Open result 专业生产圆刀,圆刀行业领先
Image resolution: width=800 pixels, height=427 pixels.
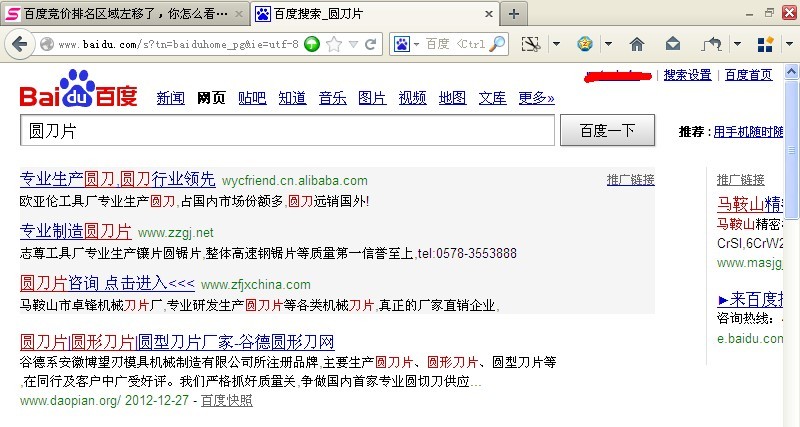pos(117,179)
